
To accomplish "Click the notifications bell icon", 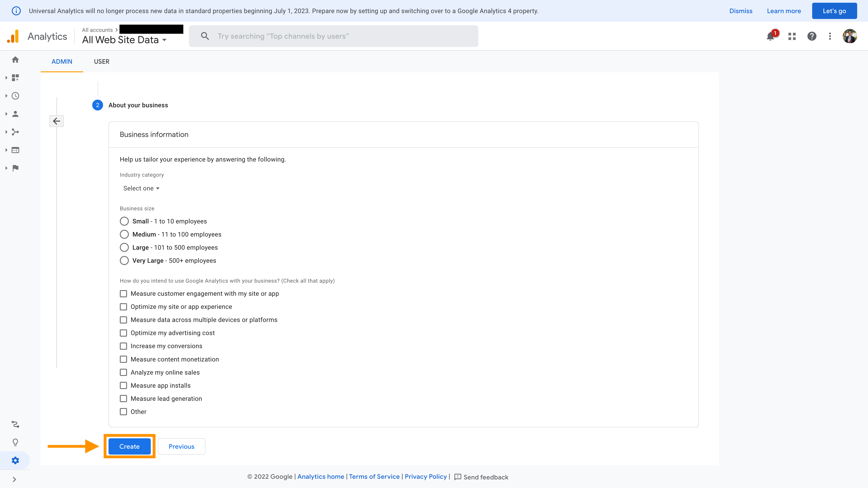I will (770, 36).
